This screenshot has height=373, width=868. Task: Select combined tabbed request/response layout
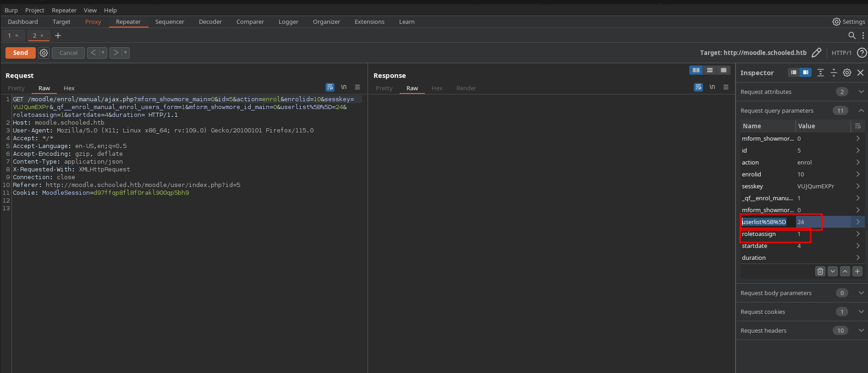tap(723, 70)
